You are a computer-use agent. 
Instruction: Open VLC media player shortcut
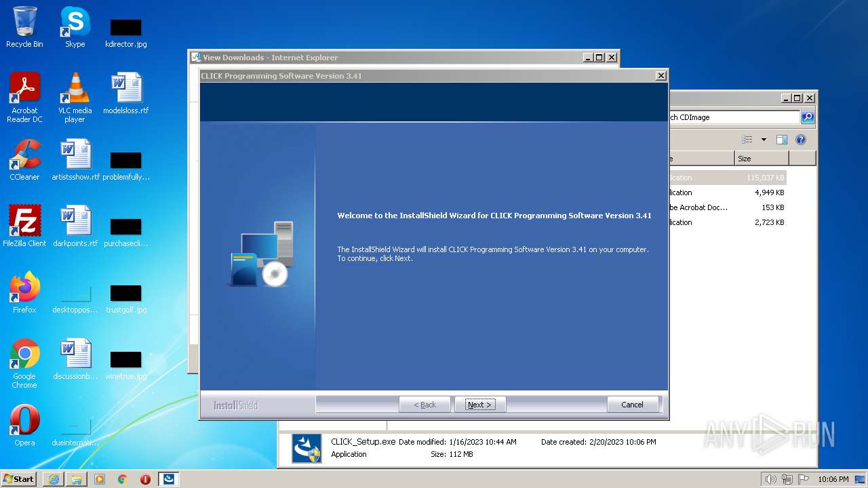pos(75,98)
